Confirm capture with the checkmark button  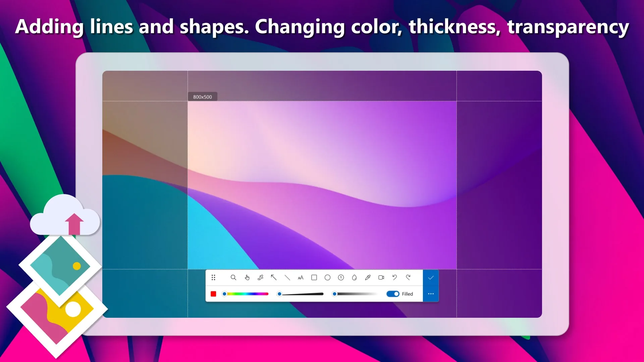click(x=431, y=278)
